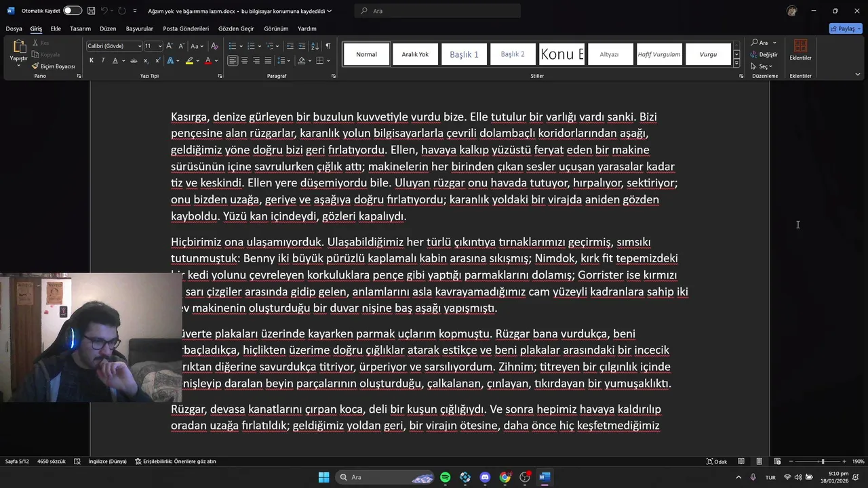Image resolution: width=868 pixels, height=488 pixels.
Task: Toggle underline formatting
Action: pyautogui.click(x=115, y=61)
